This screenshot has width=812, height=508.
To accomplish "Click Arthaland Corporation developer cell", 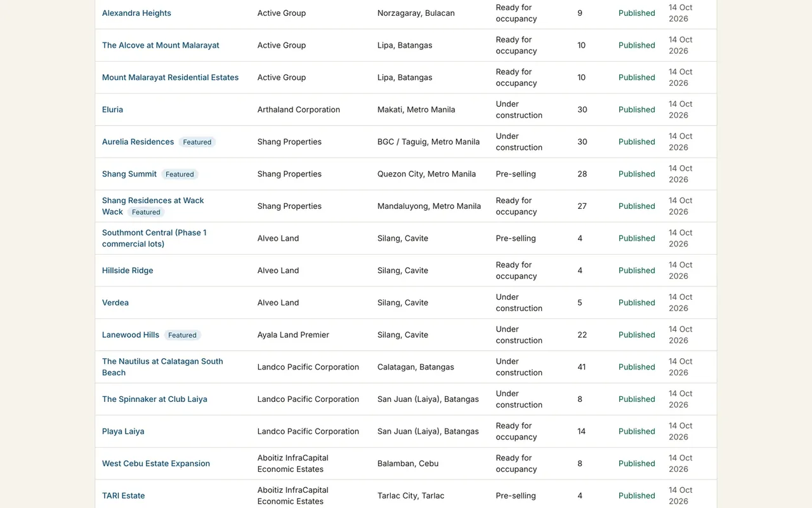I will click(299, 110).
